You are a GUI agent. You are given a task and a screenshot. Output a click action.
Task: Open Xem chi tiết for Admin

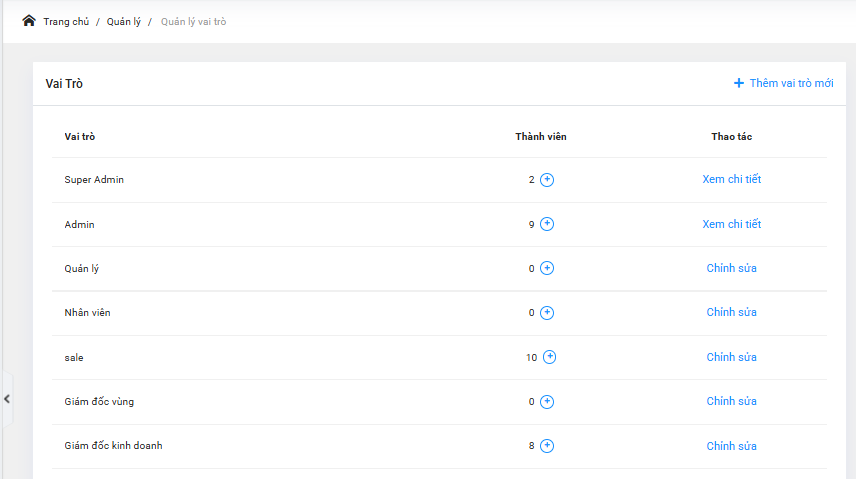(731, 224)
